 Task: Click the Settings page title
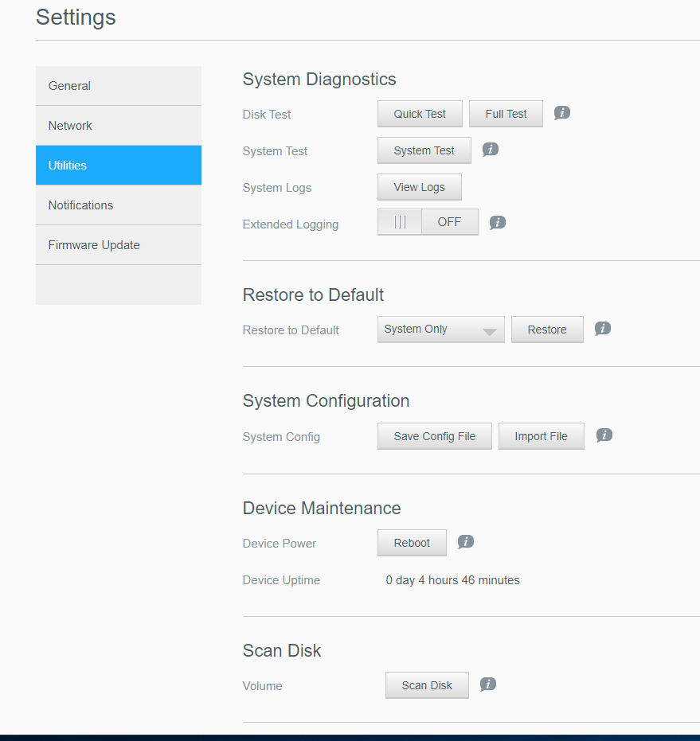pyautogui.click(x=76, y=18)
